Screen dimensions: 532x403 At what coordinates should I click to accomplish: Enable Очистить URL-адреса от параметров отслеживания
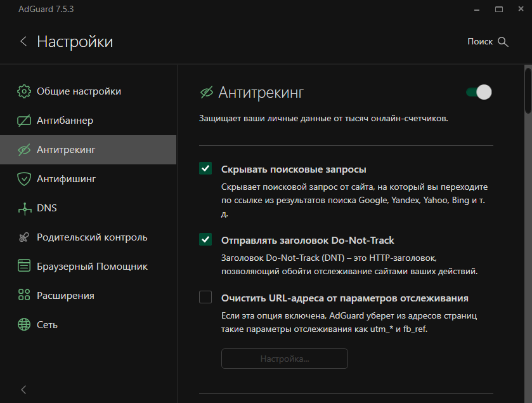(x=205, y=297)
